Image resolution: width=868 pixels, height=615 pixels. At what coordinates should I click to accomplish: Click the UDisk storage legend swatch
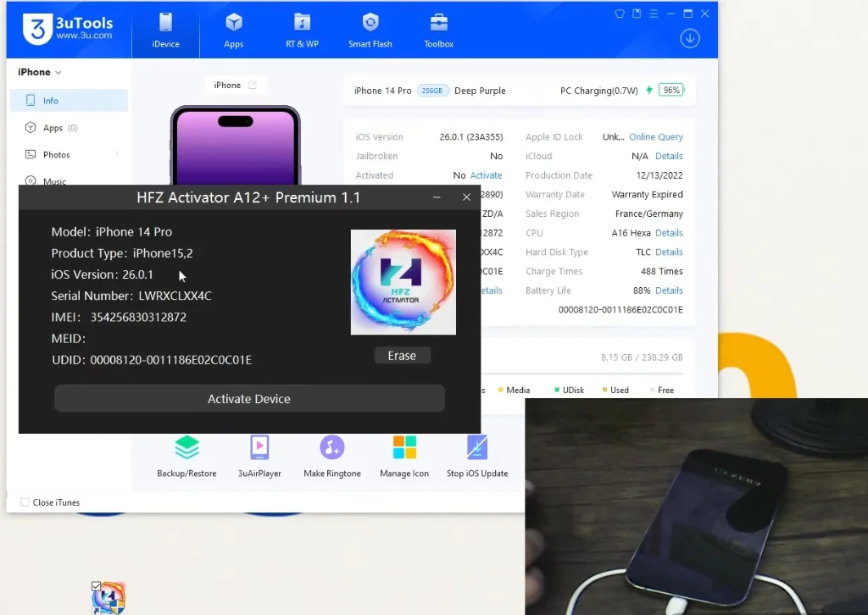557,390
